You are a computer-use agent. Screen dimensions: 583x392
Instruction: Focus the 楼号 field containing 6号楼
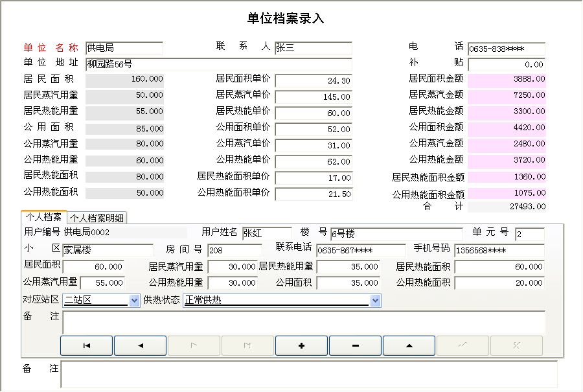click(396, 233)
